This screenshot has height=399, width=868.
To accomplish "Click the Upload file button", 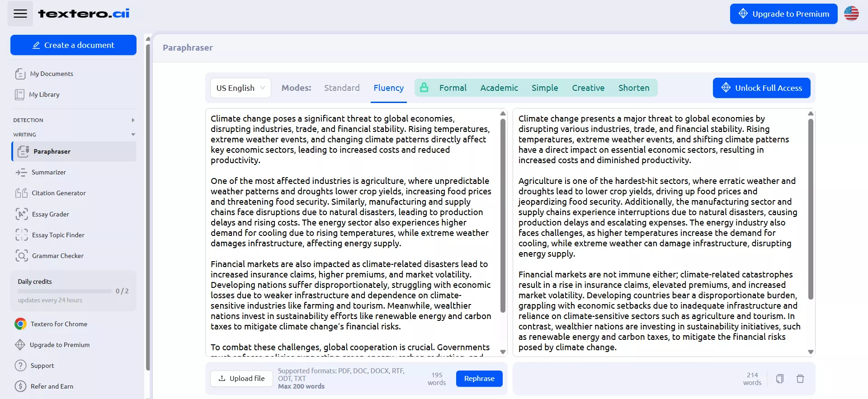I will click(241, 379).
